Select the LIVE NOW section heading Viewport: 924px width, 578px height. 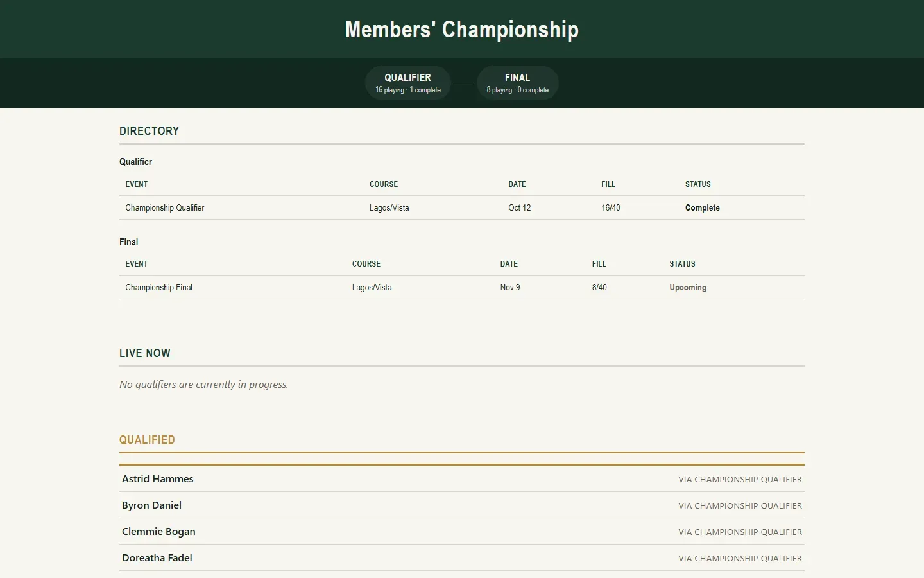pos(145,353)
